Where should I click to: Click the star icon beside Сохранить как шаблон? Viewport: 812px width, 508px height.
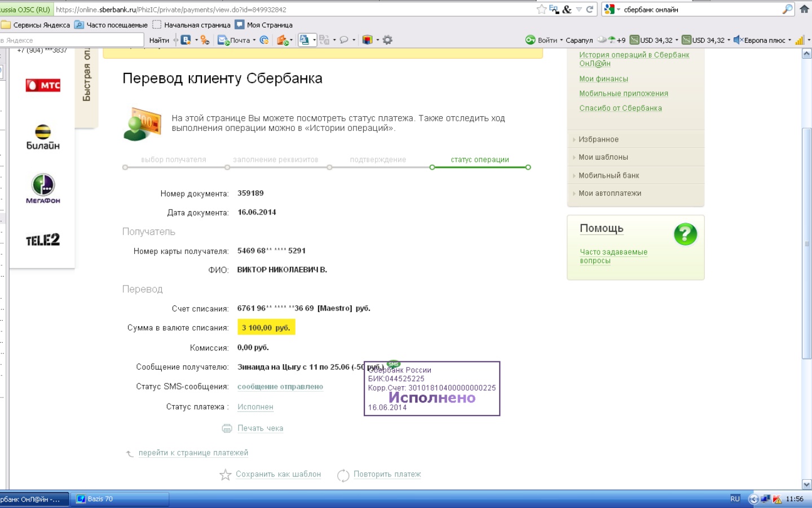pyautogui.click(x=226, y=475)
